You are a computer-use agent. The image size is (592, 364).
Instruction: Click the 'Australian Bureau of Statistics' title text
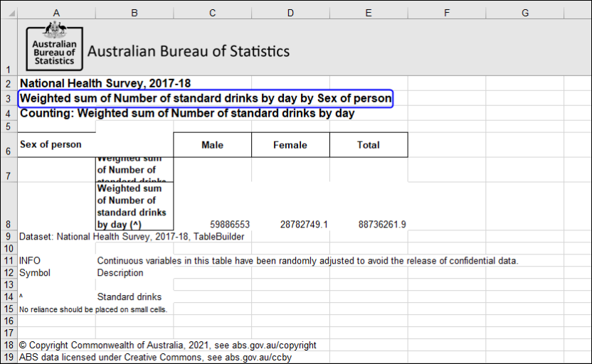tap(189, 51)
